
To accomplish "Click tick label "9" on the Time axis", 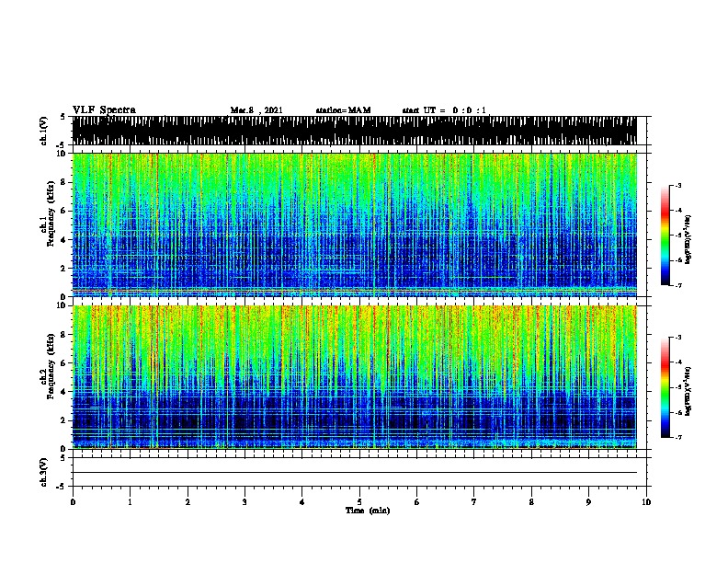I will [x=588, y=502].
